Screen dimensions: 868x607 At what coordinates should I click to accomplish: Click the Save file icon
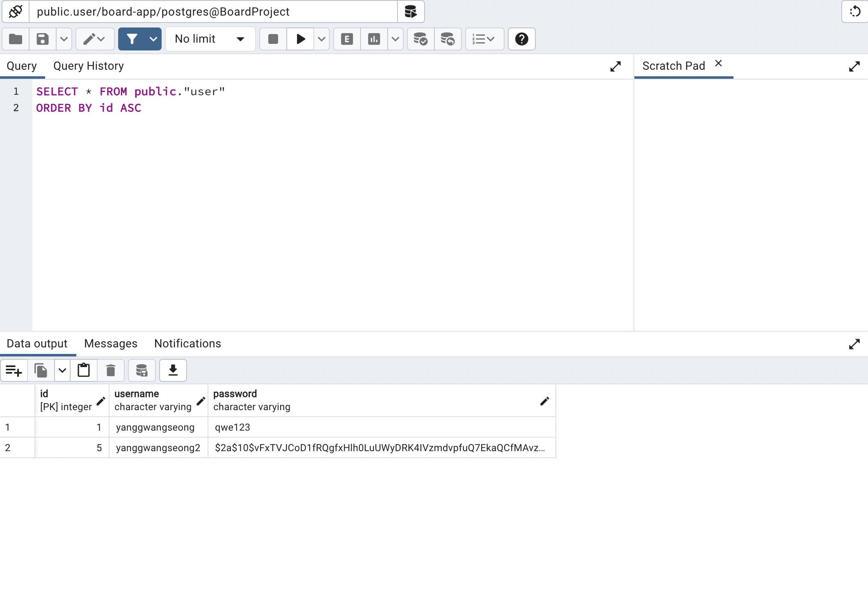click(x=43, y=39)
